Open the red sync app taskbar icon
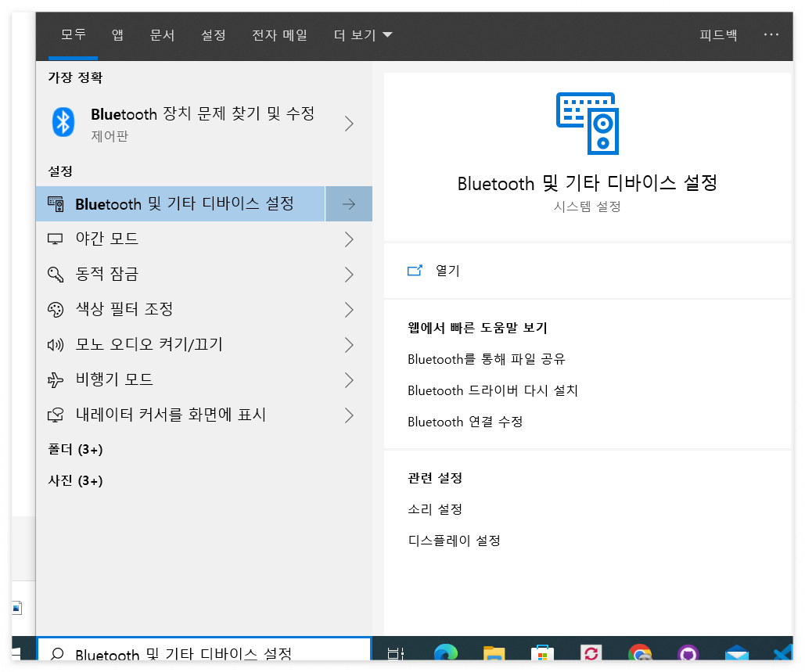Screen dimensions: 805x672 pos(591,652)
